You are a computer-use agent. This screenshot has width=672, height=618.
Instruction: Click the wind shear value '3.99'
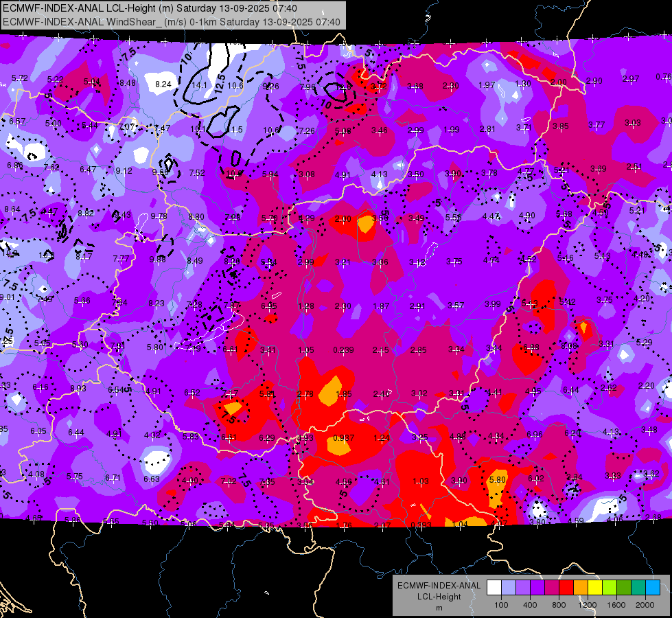(493, 304)
